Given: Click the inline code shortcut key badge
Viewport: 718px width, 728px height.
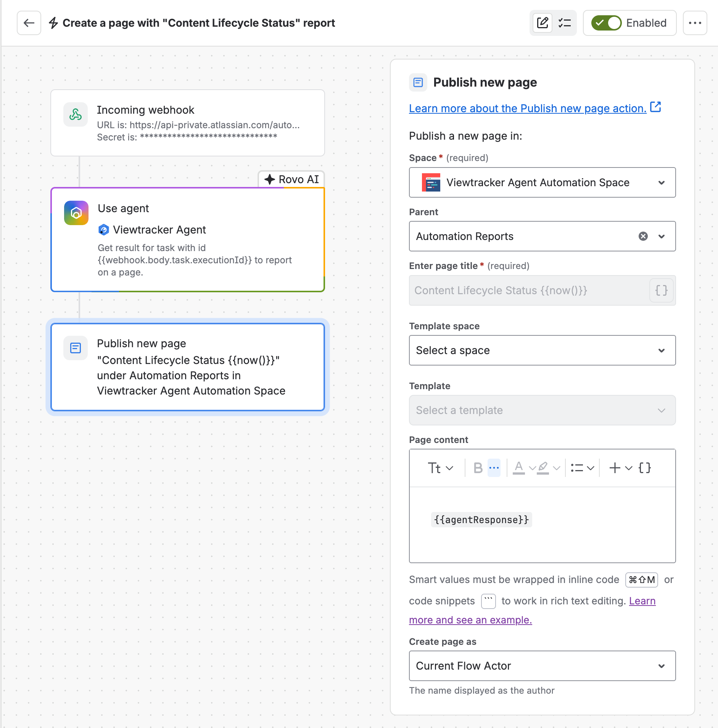Looking at the screenshot, I should tap(642, 580).
